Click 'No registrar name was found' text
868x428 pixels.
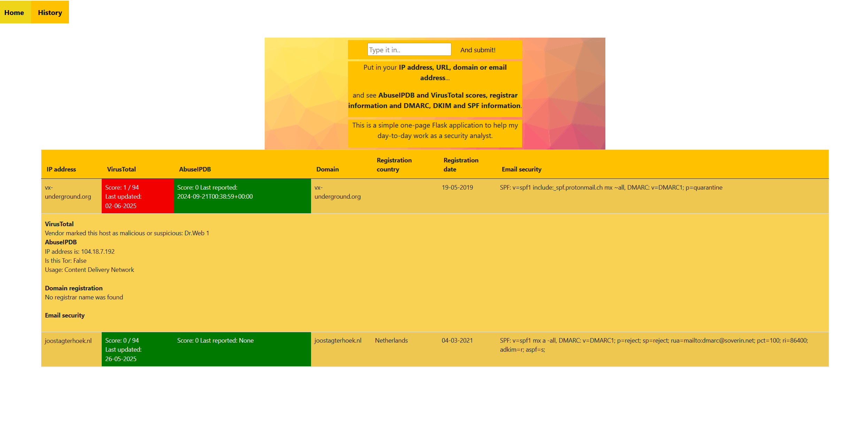(x=84, y=297)
